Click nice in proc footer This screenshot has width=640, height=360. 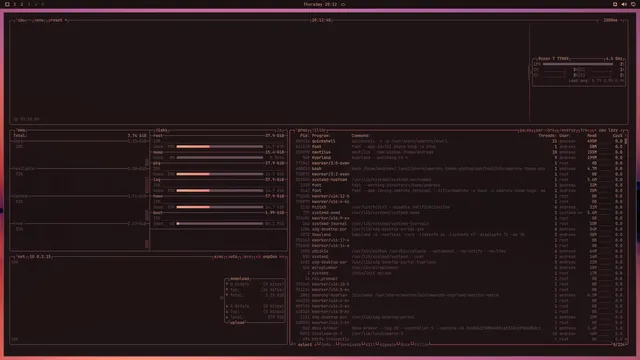(404, 344)
